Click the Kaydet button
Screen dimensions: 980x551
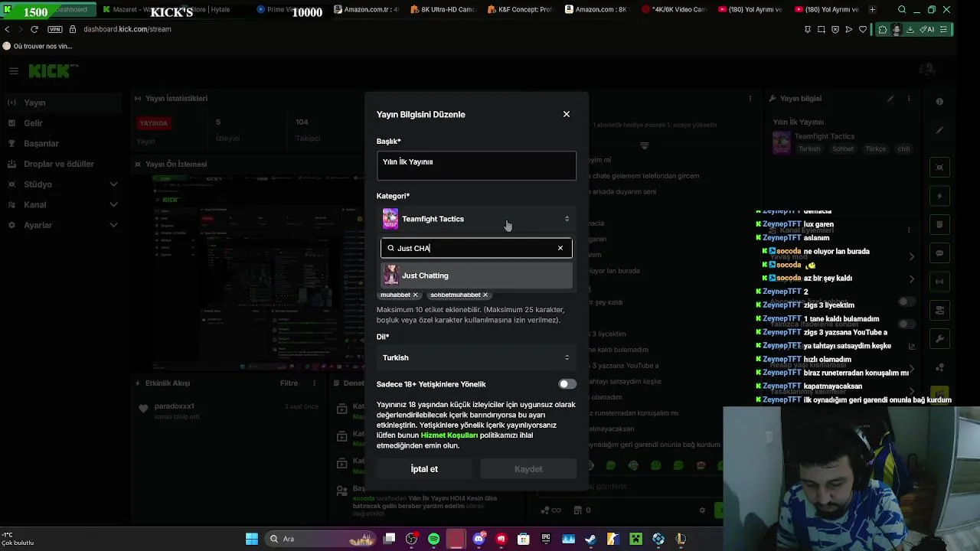[528, 469]
